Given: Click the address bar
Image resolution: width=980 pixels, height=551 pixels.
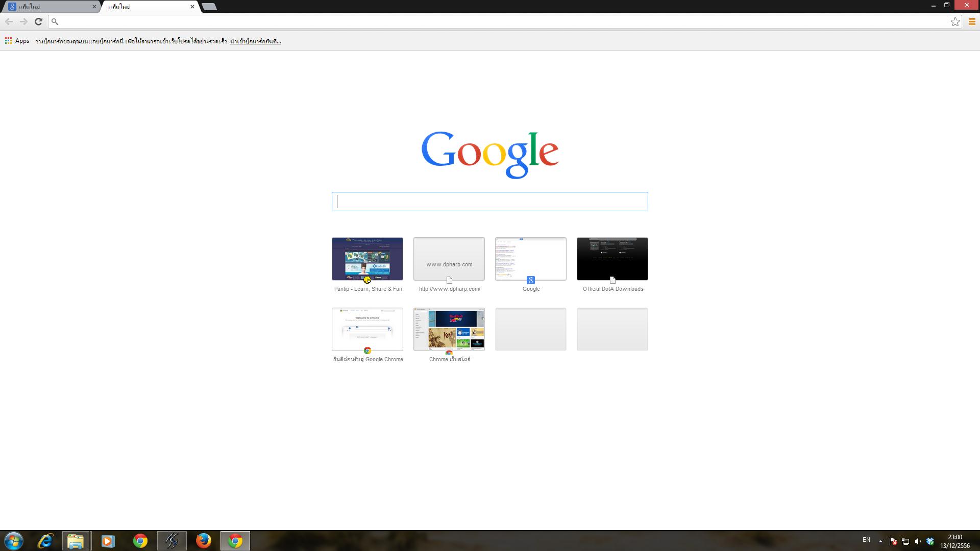Looking at the screenshot, I should coord(505,21).
